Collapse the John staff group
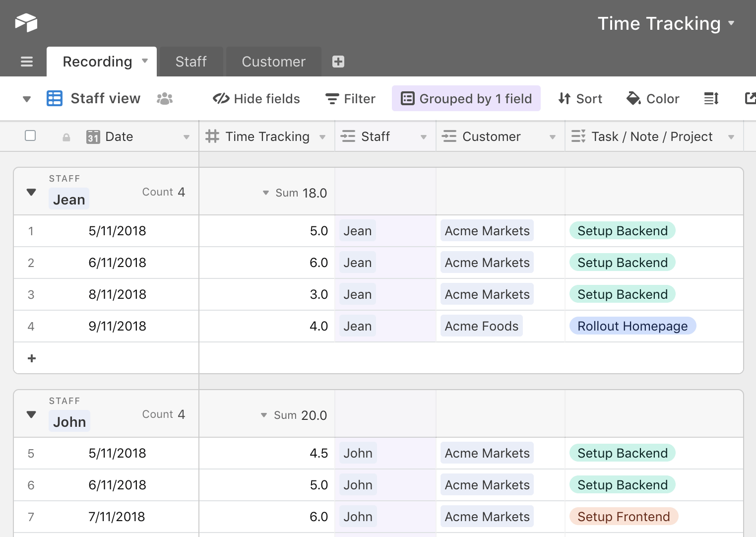The image size is (756, 537). pos(31,414)
